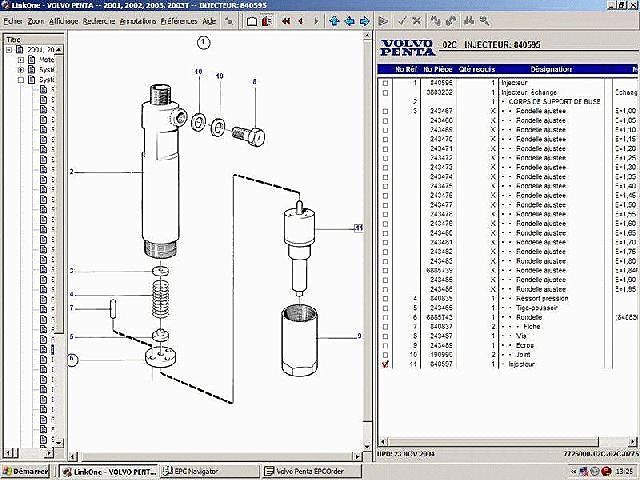Click the No Pièce column header
This screenshot has width=640, height=480.
coord(438,69)
